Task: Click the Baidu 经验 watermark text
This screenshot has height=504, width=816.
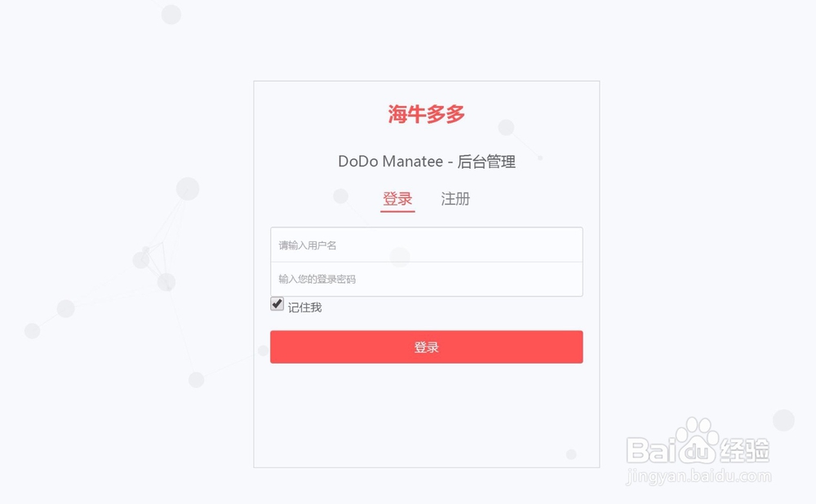Action: pyautogui.click(x=744, y=450)
